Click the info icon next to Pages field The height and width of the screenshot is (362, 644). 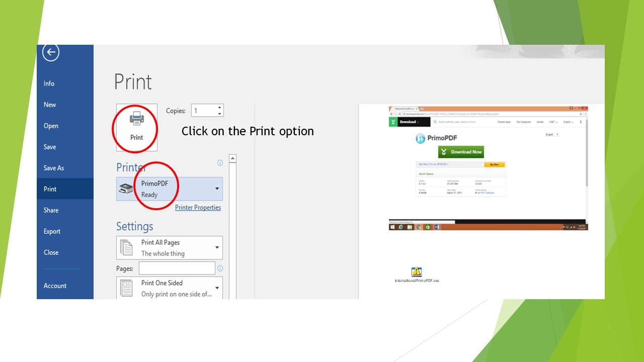[220, 268]
